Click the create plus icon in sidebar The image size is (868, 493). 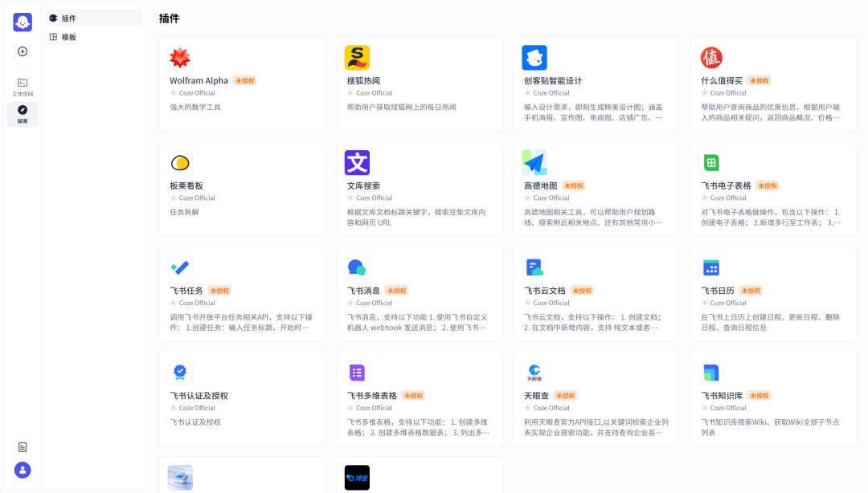(x=23, y=51)
